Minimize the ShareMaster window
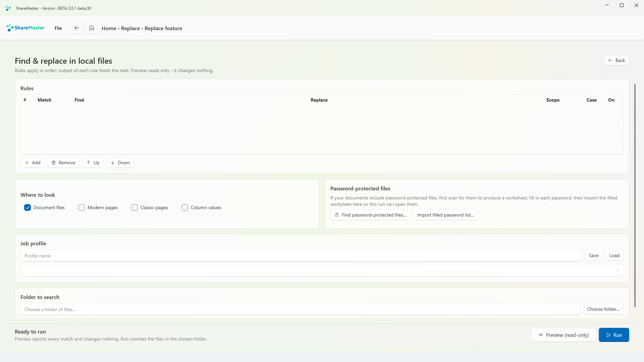644x362 pixels. point(607,5)
